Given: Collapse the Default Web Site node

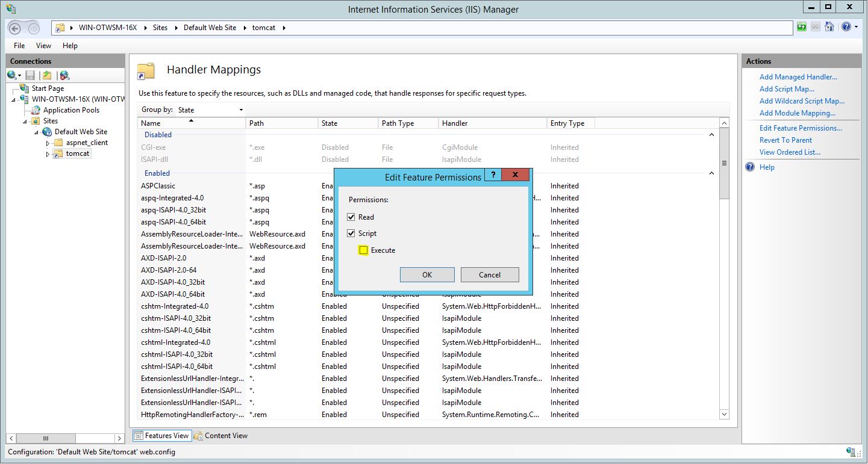Looking at the screenshot, I should click(37, 132).
